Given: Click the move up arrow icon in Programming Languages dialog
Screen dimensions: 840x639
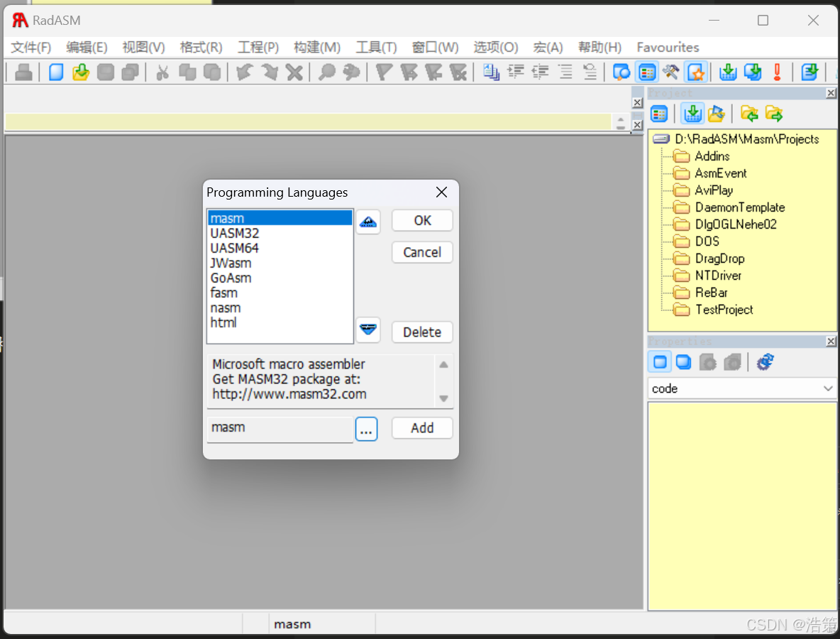Looking at the screenshot, I should [x=368, y=222].
